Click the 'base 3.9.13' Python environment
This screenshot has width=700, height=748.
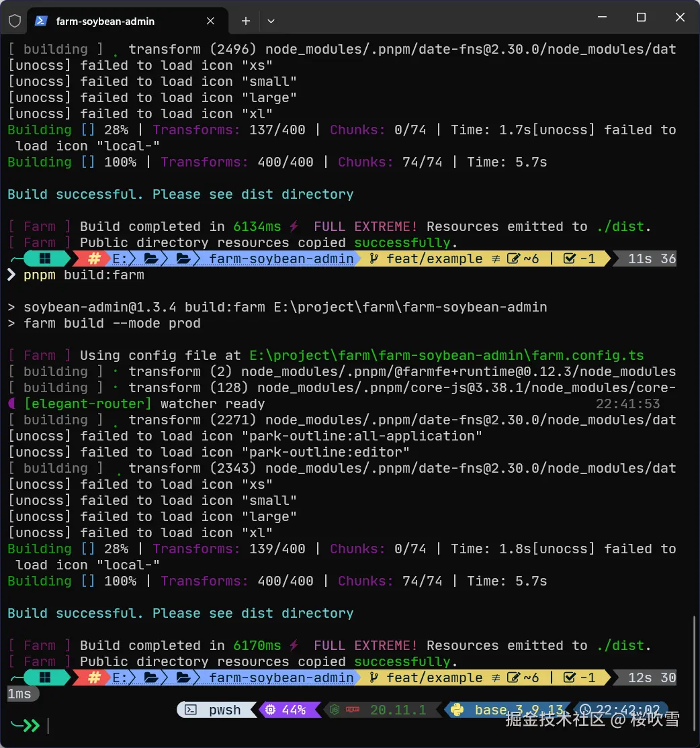(519, 710)
